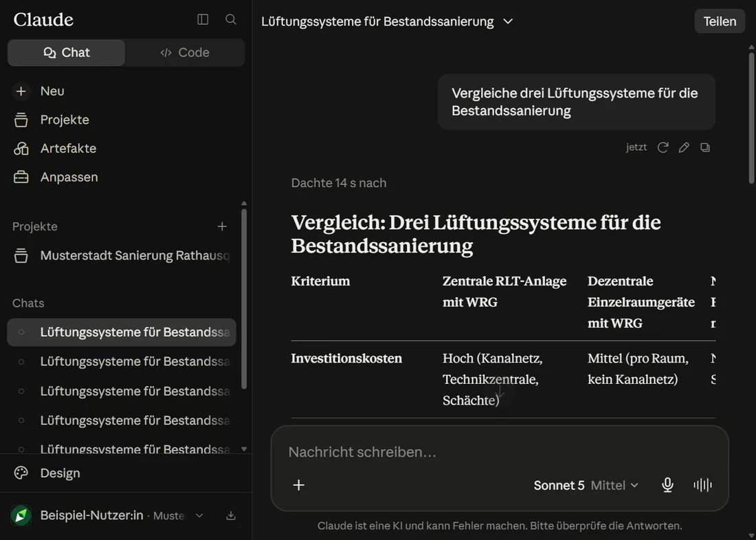Click the 'Dezentrale Einzelraumgeräte mit WRG' column header
Image resolution: width=756 pixels, height=540 pixels.
tap(641, 302)
